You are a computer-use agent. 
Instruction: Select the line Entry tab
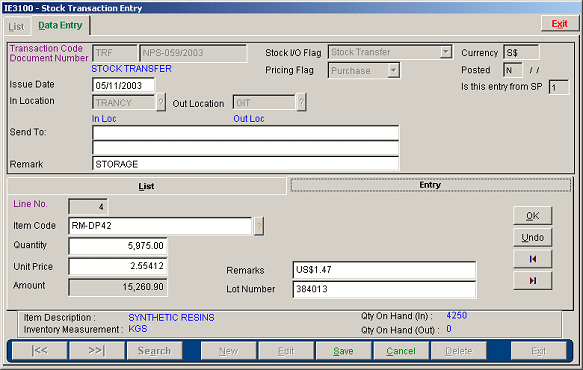pos(430,185)
